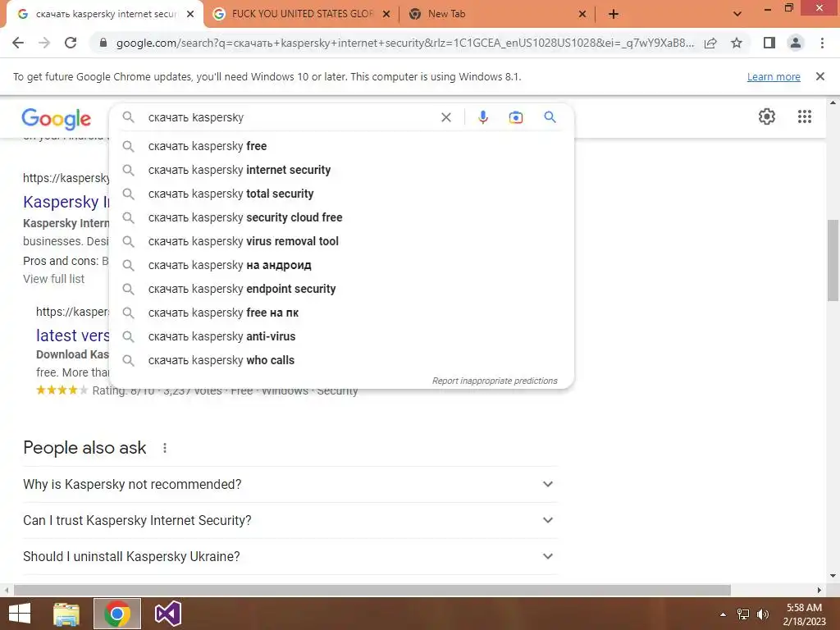Open the View full list link
The image size is (840, 630).
53,279
